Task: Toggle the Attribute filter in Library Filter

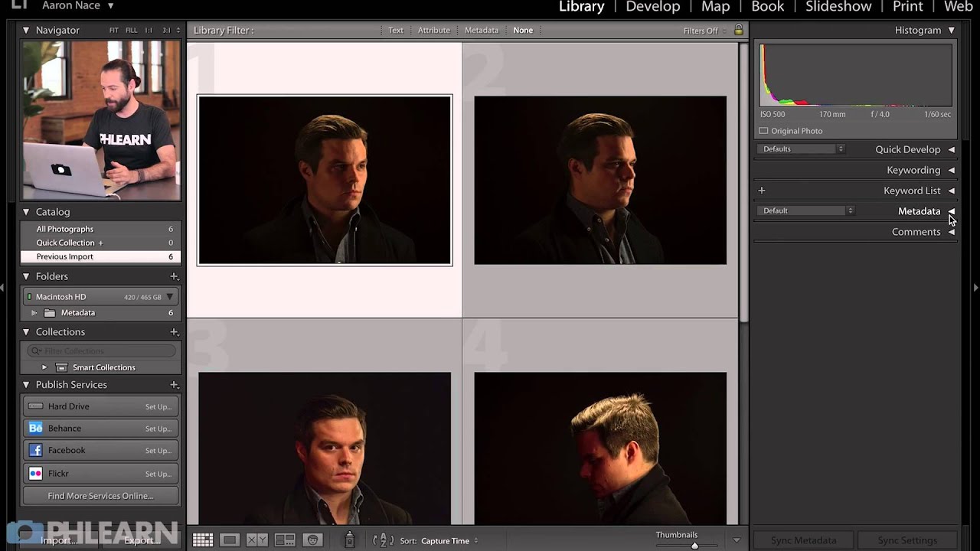Action: tap(434, 31)
